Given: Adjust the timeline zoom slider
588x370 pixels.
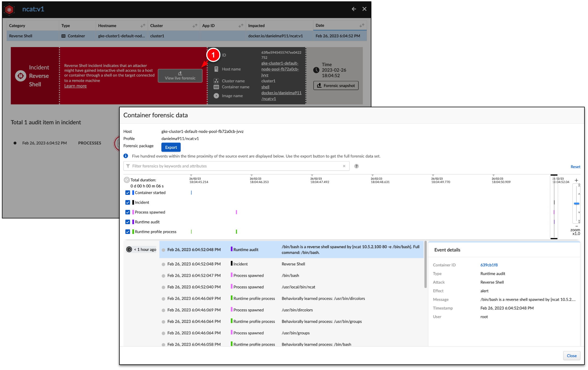Looking at the screenshot, I should [x=576, y=204].
